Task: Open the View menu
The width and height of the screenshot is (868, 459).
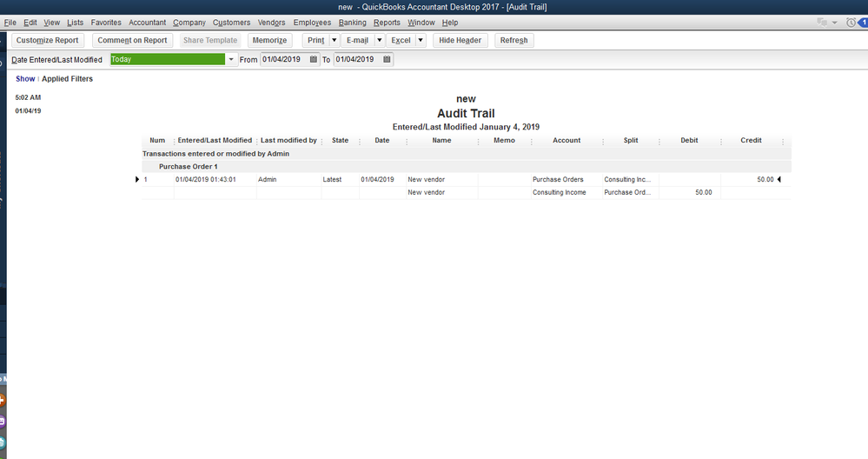Action: click(x=51, y=23)
